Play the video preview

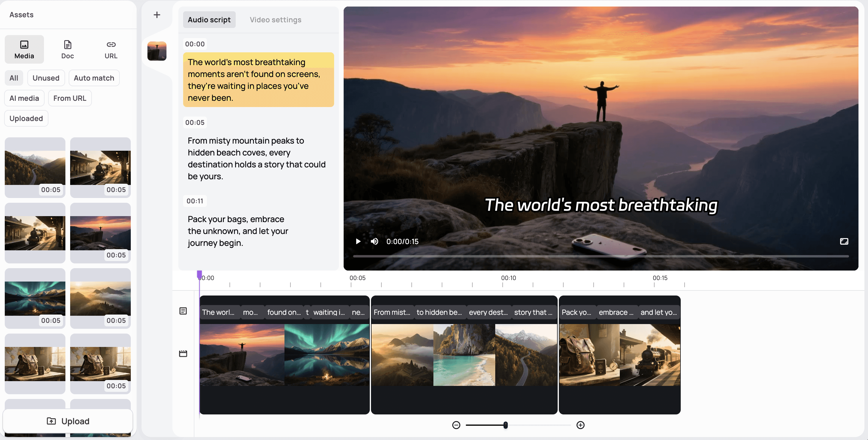pyautogui.click(x=358, y=241)
